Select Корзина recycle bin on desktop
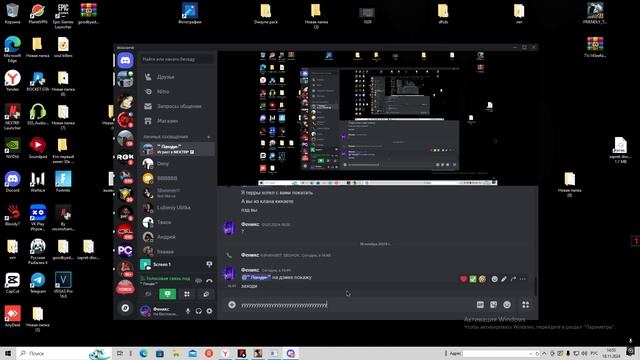This screenshot has height=360, width=640. pos(12,13)
